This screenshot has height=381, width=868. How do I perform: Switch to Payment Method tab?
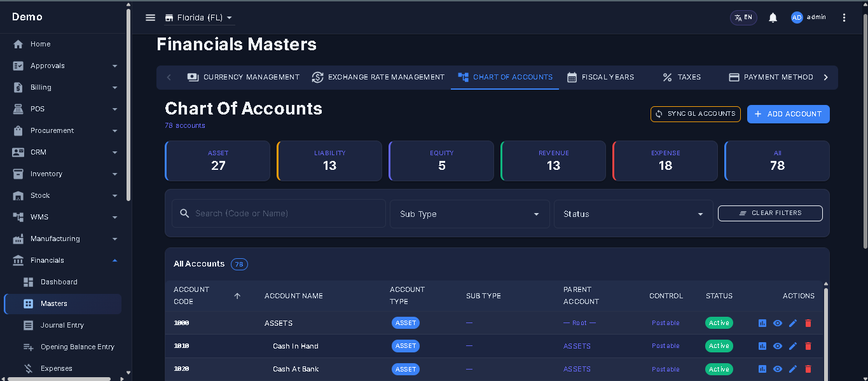[x=771, y=77]
